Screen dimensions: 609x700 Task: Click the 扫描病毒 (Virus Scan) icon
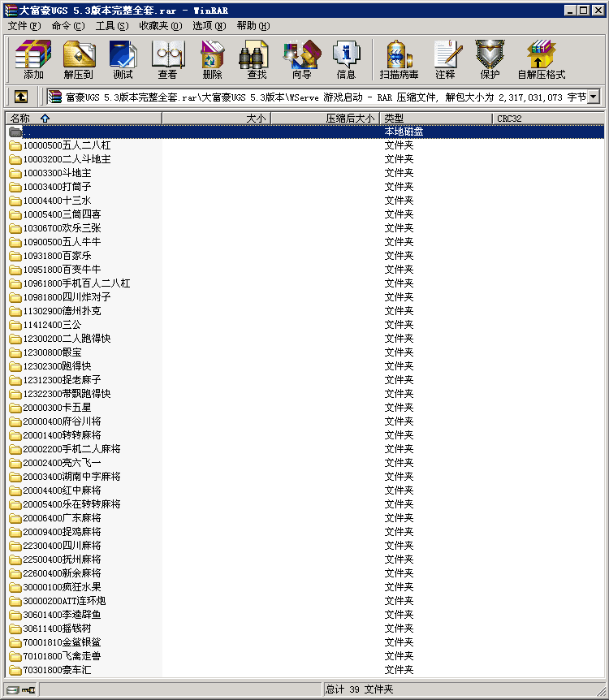point(399,59)
